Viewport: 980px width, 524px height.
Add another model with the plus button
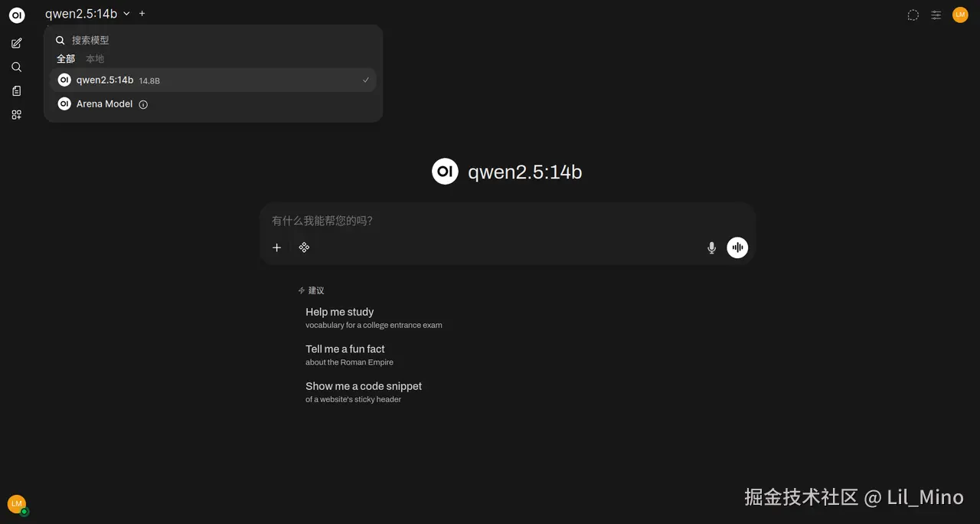(142, 14)
